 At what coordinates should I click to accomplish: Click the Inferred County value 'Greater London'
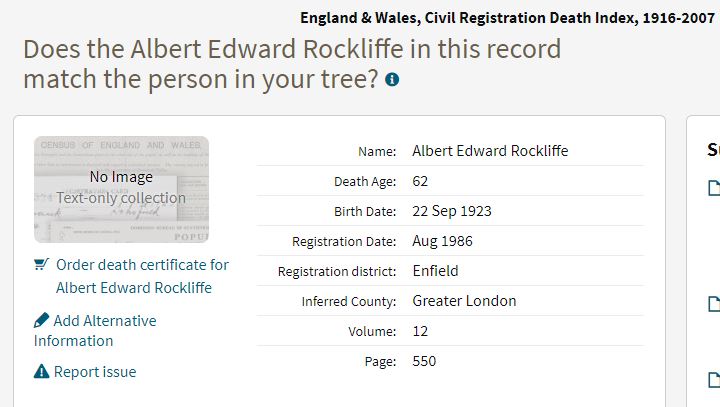(x=464, y=301)
